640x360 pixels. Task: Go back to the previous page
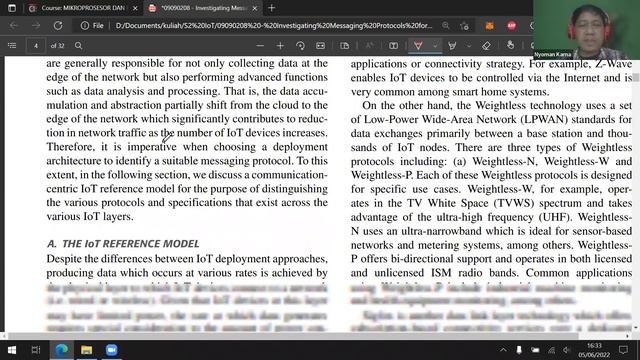click(x=14, y=25)
